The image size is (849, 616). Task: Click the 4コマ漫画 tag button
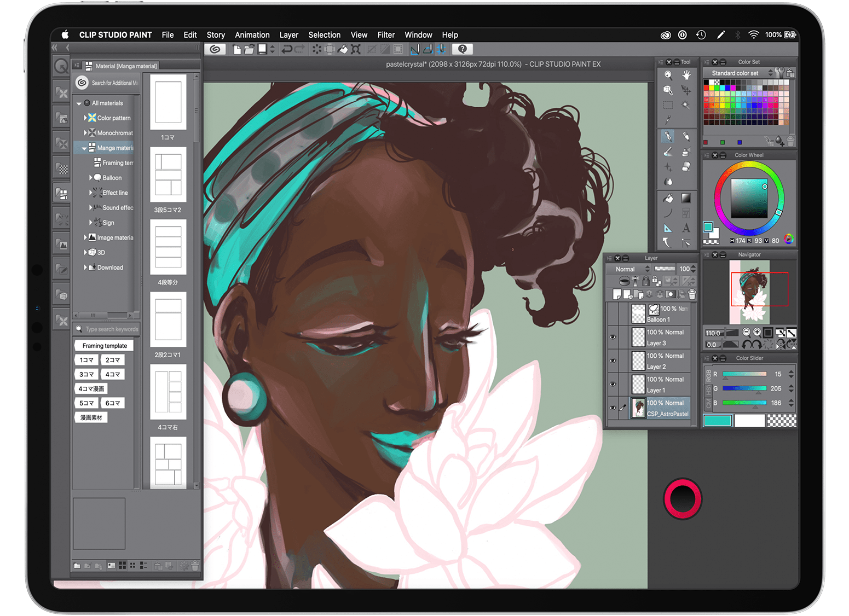[x=91, y=389]
